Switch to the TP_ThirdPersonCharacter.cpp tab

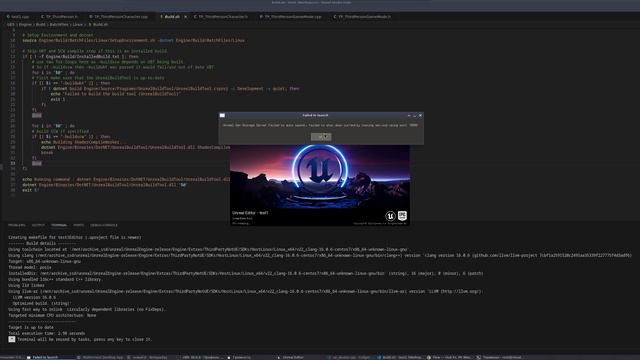coord(118,17)
